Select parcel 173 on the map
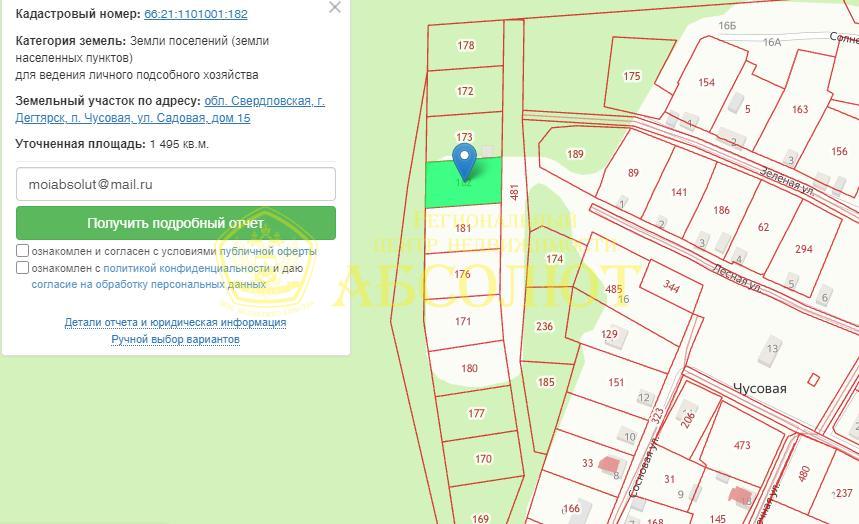 pyautogui.click(x=465, y=136)
